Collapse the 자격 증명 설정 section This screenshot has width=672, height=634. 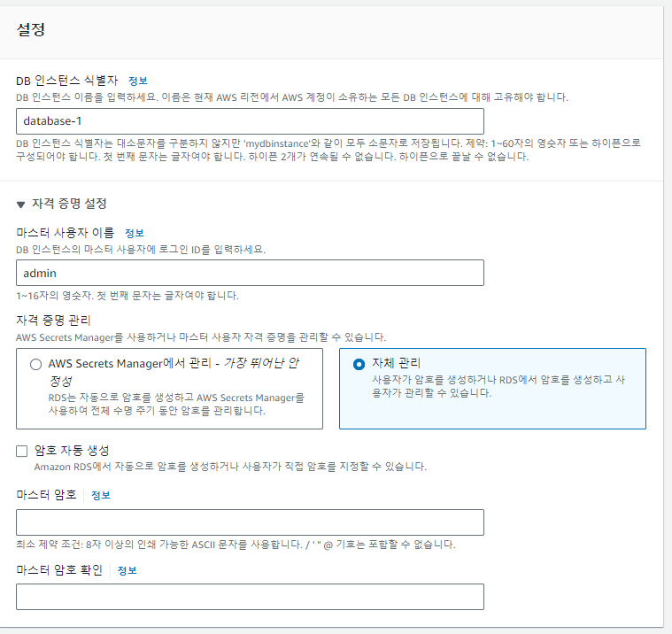coord(20,205)
